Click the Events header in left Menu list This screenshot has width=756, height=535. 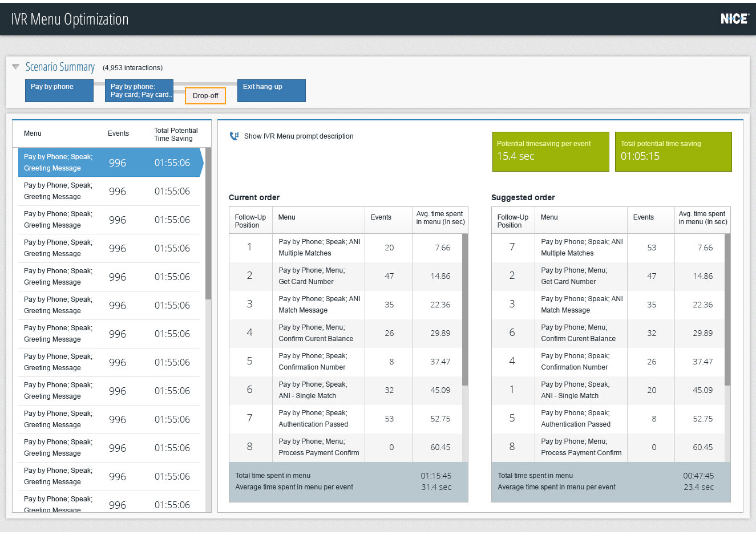tap(118, 133)
